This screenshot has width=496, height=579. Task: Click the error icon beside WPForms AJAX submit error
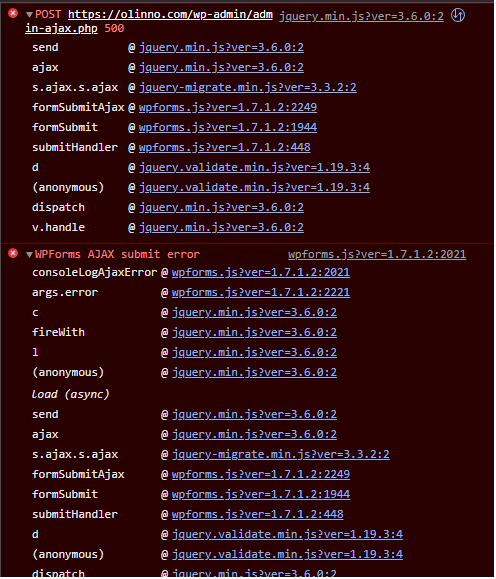click(x=13, y=254)
